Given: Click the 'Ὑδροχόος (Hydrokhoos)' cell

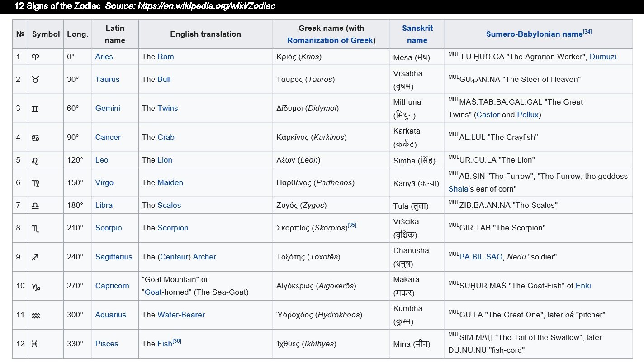Looking at the screenshot, I should [x=331, y=315].
